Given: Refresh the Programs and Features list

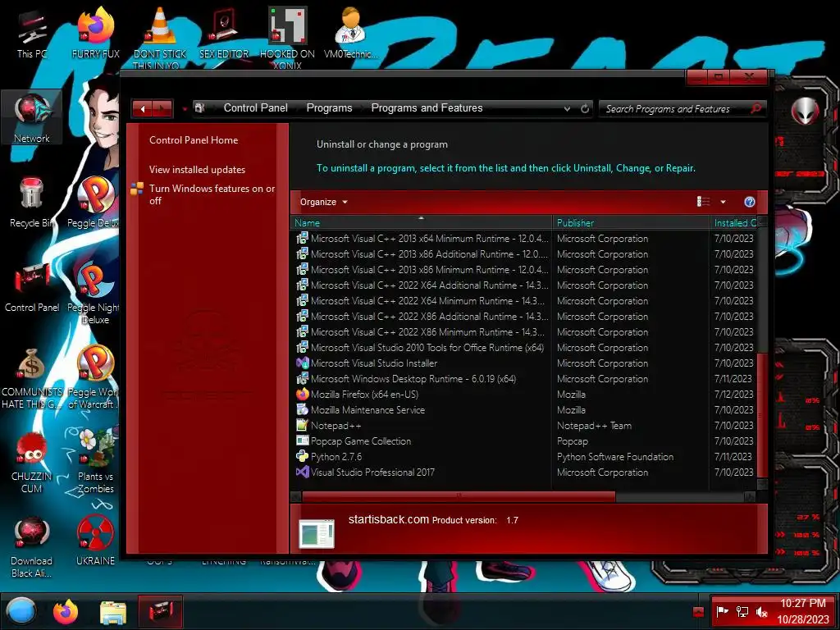Looking at the screenshot, I should pos(585,109).
